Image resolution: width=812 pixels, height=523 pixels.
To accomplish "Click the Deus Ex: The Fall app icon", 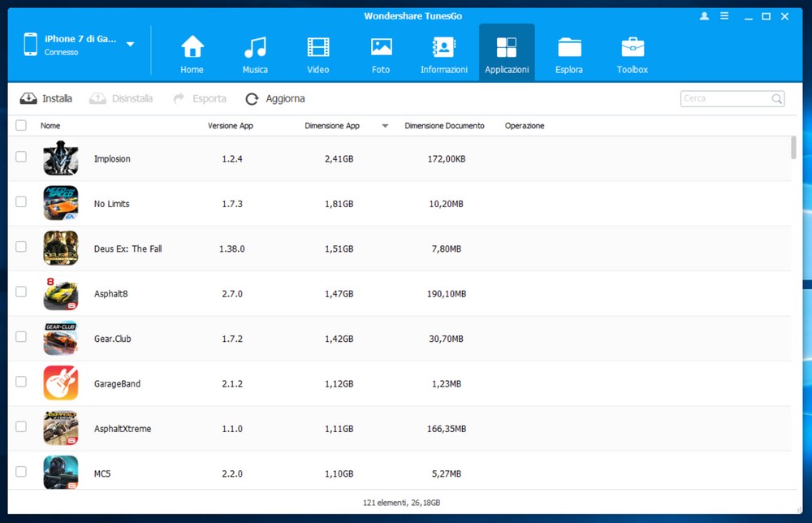I will point(61,248).
